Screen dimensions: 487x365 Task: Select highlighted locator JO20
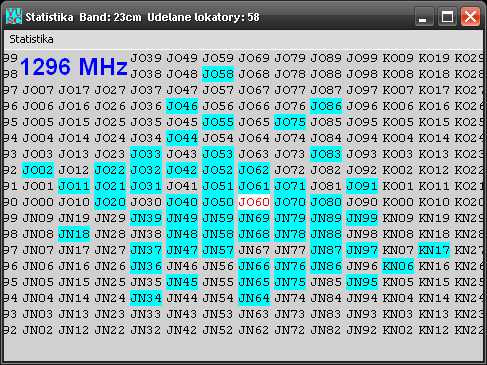coord(110,202)
